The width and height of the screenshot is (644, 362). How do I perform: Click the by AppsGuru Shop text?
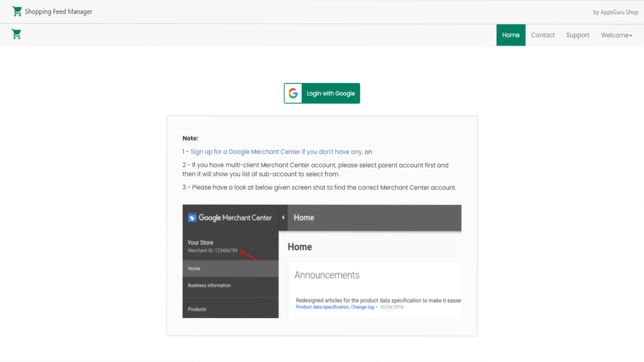click(615, 12)
